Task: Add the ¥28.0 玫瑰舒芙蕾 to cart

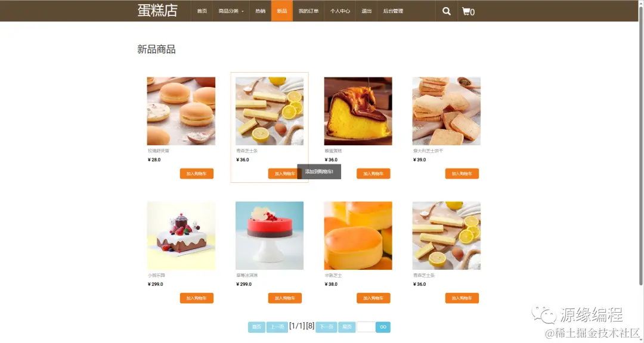Action: pos(196,173)
